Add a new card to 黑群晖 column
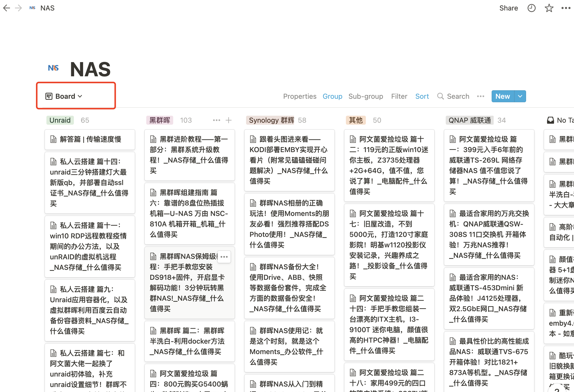574x392 pixels. point(229,120)
